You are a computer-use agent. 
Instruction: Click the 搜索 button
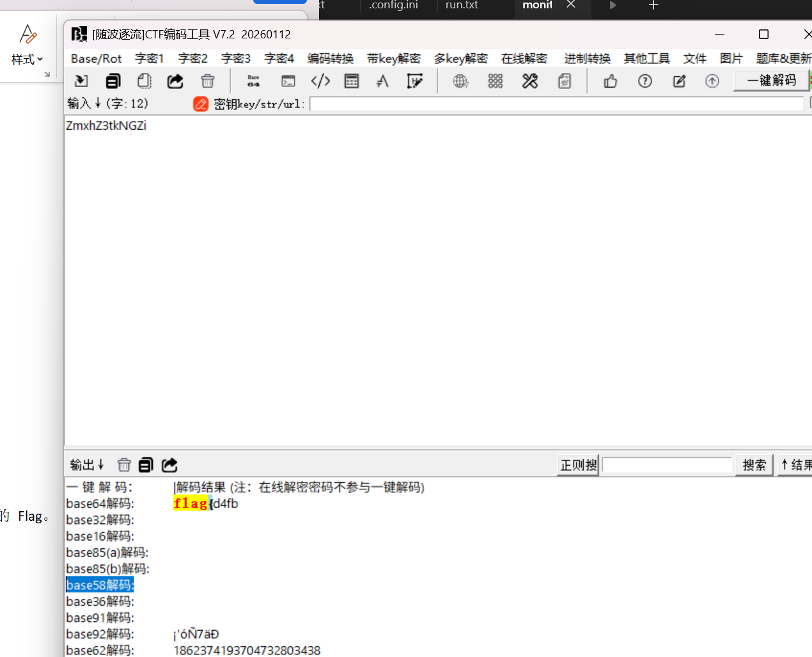(x=754, y=465)
